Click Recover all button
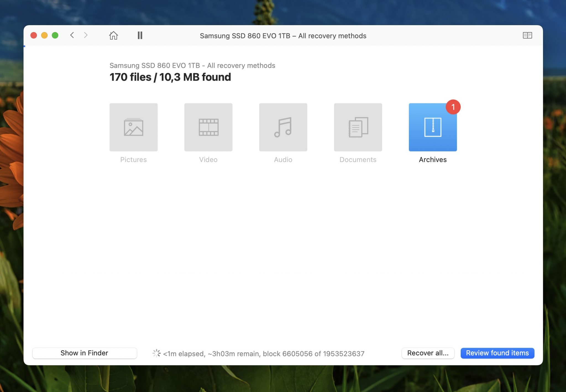The height and width of the screenshot is (392, 566). 428,353
